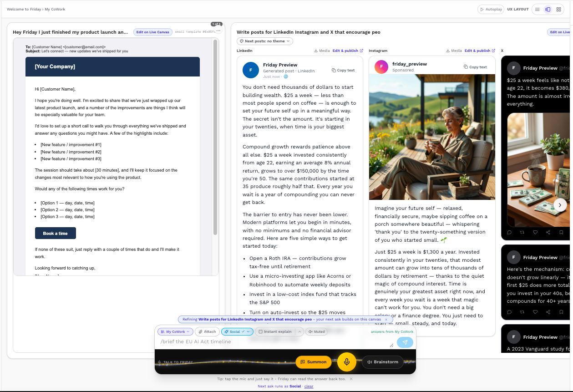The height and width of the screenshot is (392, 573).
Task: Repost the "Here's the mechanism" X post
Action: pos(522,312)
